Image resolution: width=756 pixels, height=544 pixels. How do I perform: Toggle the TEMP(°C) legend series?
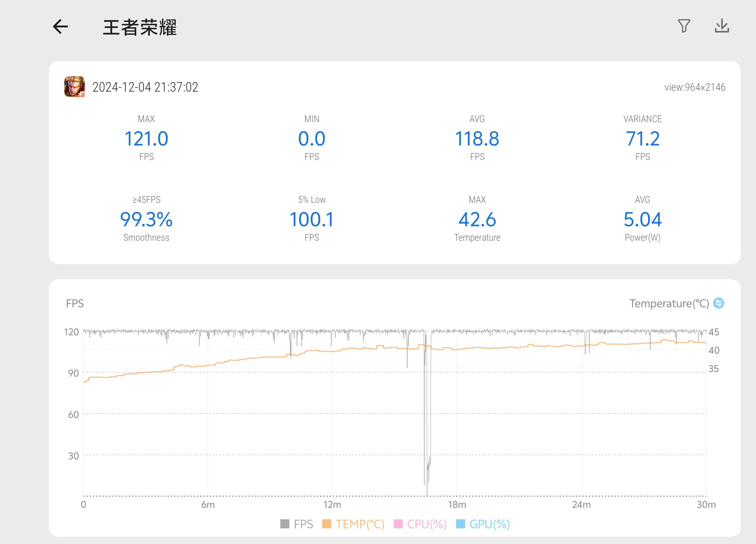360,524
